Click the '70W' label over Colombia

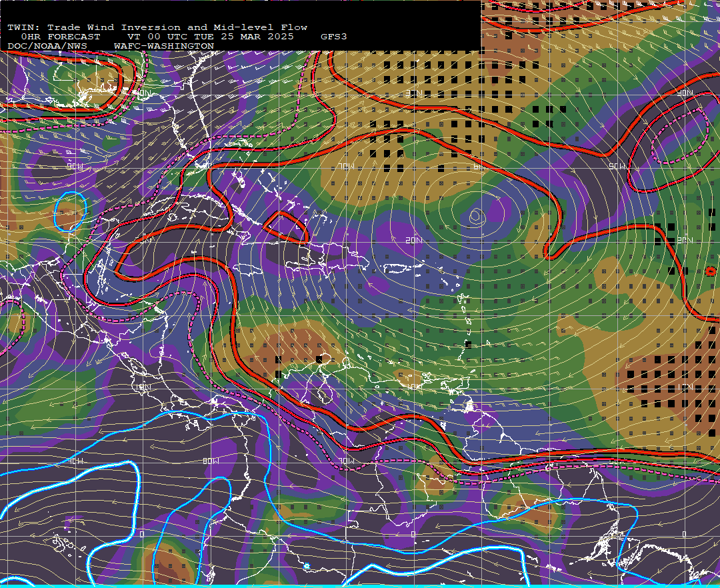point(347,461)
